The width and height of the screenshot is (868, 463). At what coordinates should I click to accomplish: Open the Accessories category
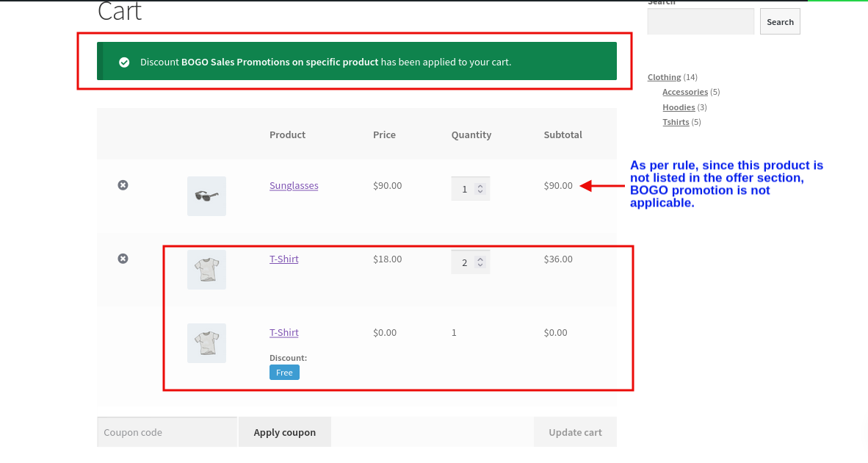click(685, 92)
